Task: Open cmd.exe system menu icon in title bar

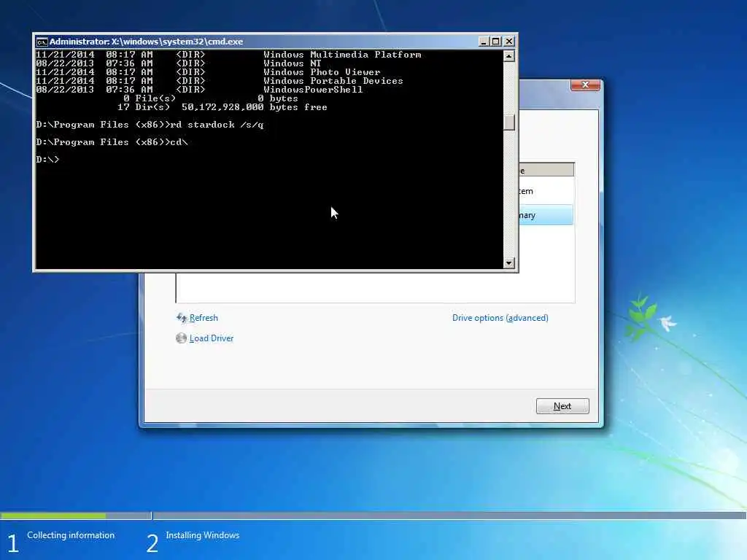Action: tap(42, 42)
